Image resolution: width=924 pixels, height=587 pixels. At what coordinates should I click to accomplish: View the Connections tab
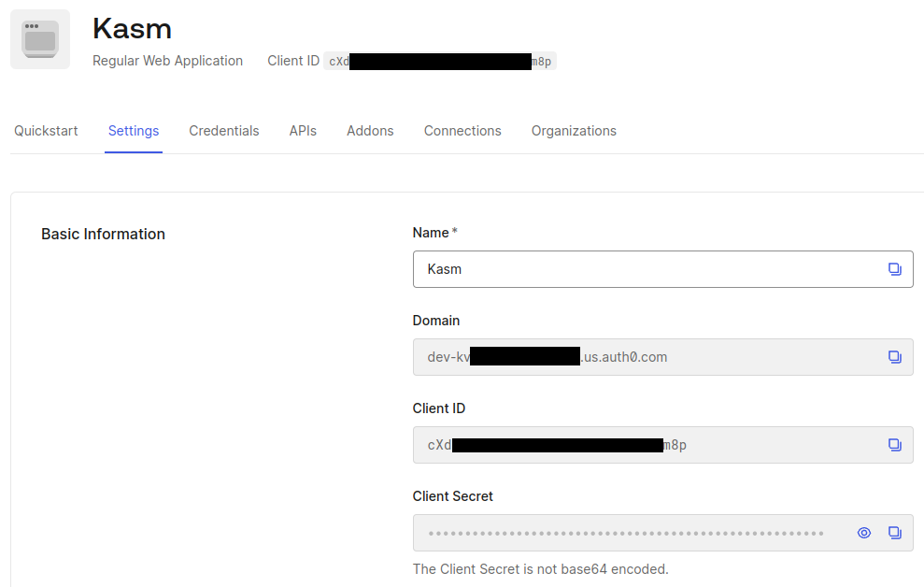tap(462, 131)
